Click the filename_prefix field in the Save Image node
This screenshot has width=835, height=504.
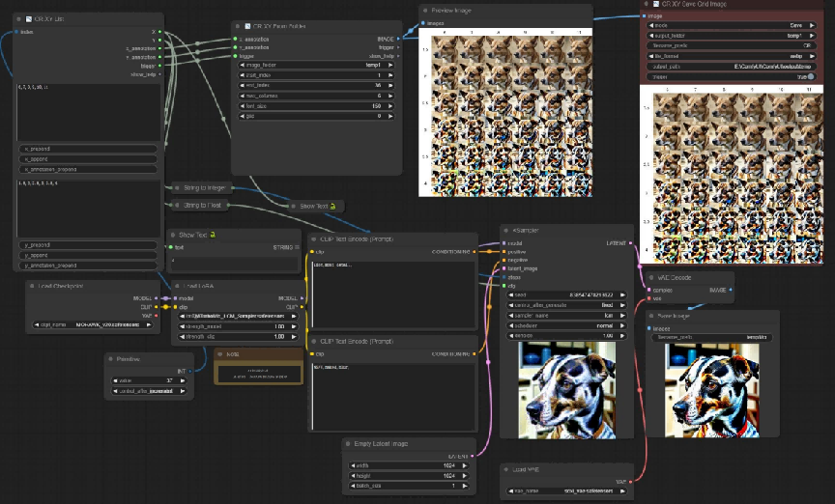tap(712, 337)
